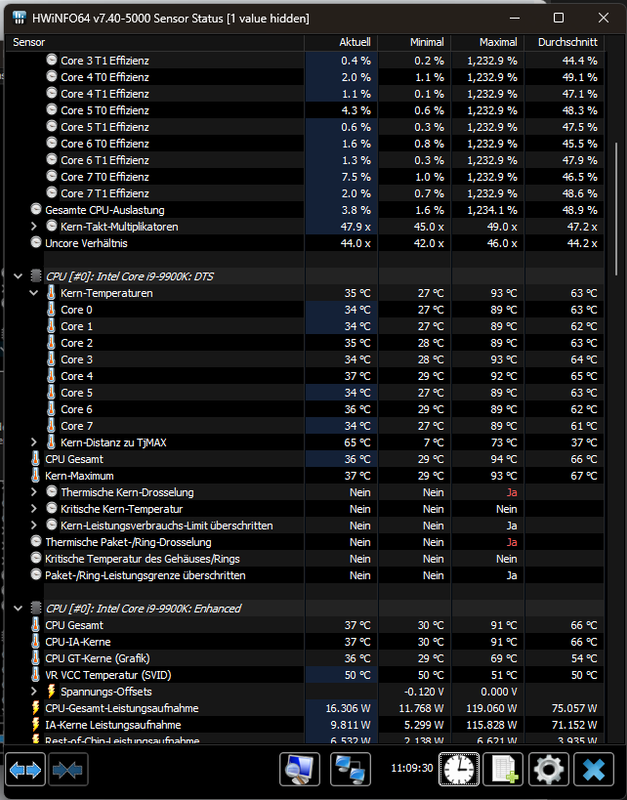Close sensors with the blue X button
Screen dimensions: 627x800
coord(594,769)
